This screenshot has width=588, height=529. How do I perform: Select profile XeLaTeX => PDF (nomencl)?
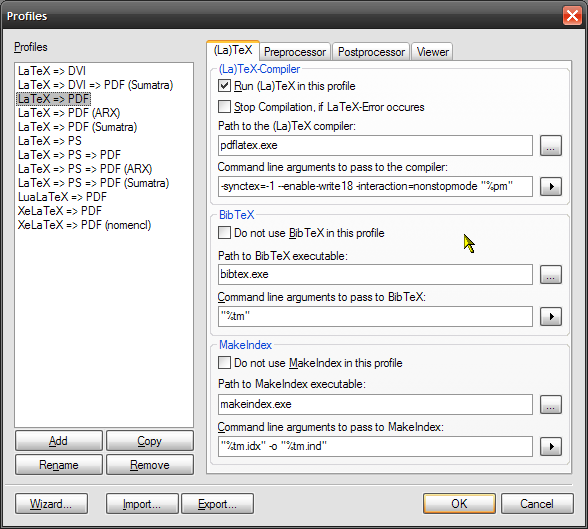click(84, 225)
